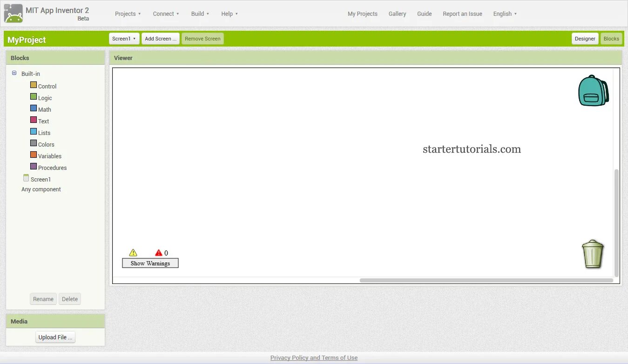Click the Rename button
The width and height of the screenshot is (628, 364).
pyautogui.click(x=43, y=299)
